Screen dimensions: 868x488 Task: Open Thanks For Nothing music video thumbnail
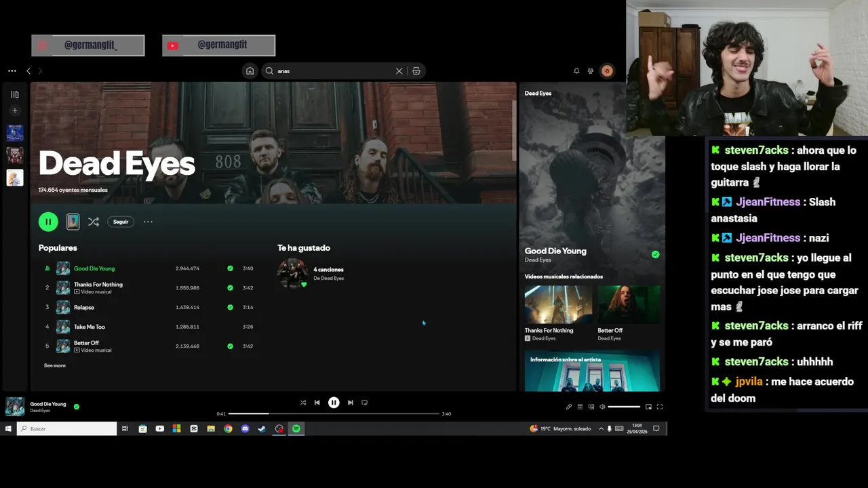click(x=558, y=304)
